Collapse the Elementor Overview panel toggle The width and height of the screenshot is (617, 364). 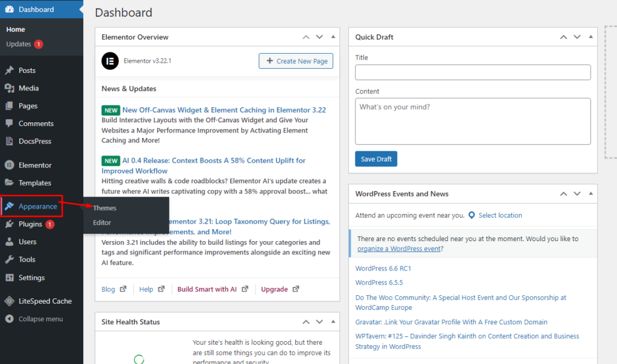tap(333, 37)
